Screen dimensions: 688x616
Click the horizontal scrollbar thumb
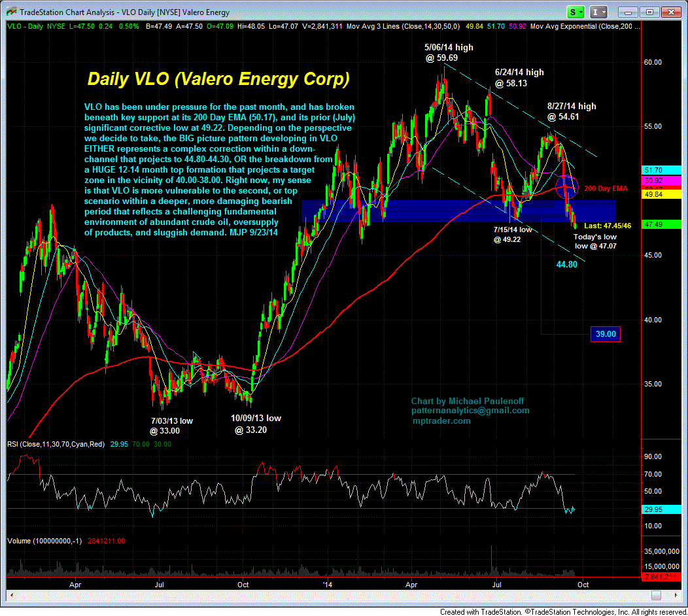[x=656, y=595]
